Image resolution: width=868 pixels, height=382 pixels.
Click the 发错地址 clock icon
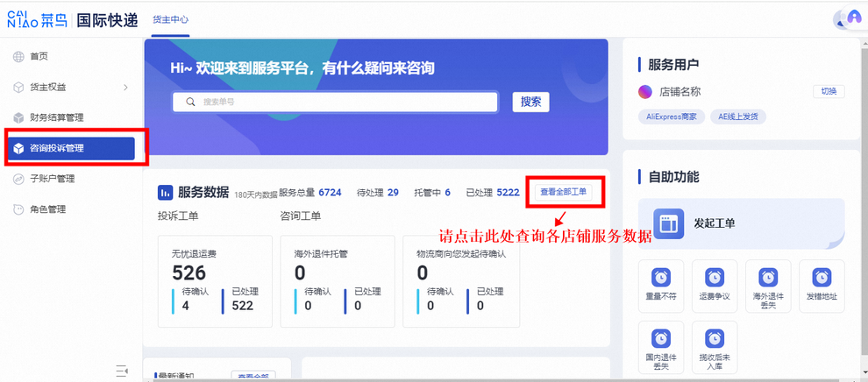coord(822,278)
